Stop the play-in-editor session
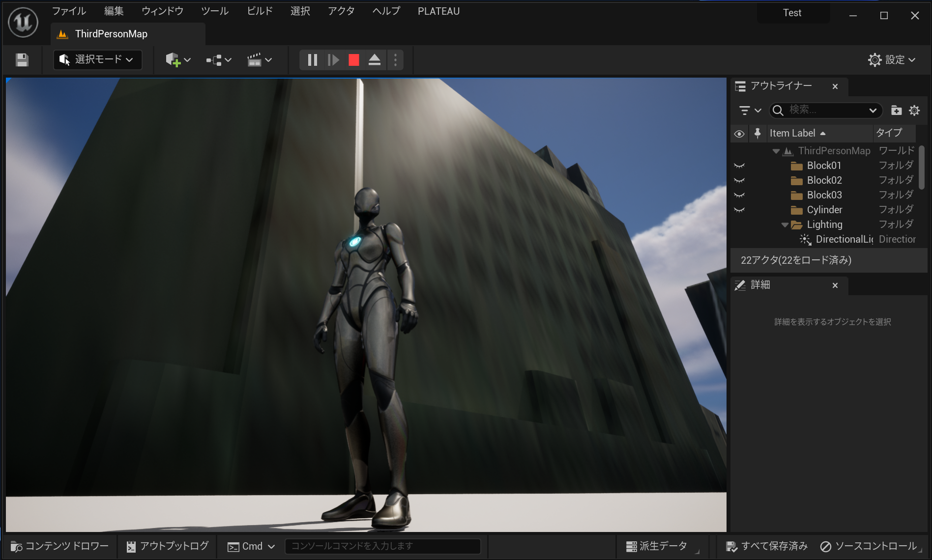 pos(353,60)
